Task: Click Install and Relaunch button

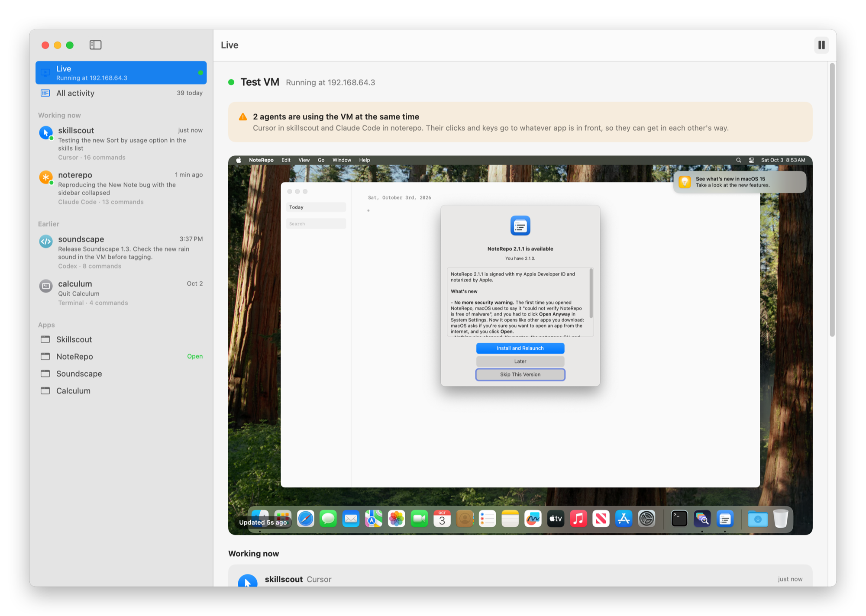Action: [520, 348]
